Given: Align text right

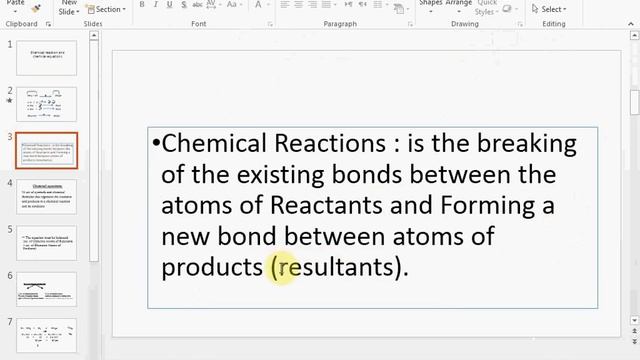Looking at the screenshot, I should click(x=313, y=5).
